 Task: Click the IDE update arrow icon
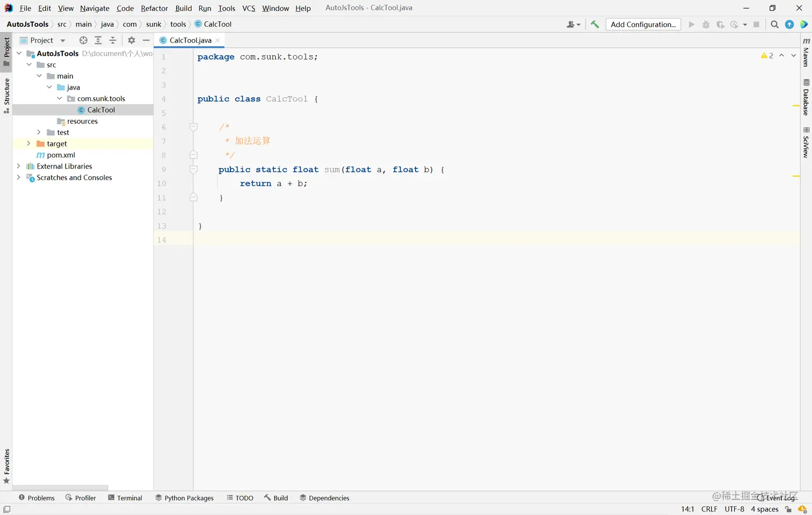coord(789,24)
